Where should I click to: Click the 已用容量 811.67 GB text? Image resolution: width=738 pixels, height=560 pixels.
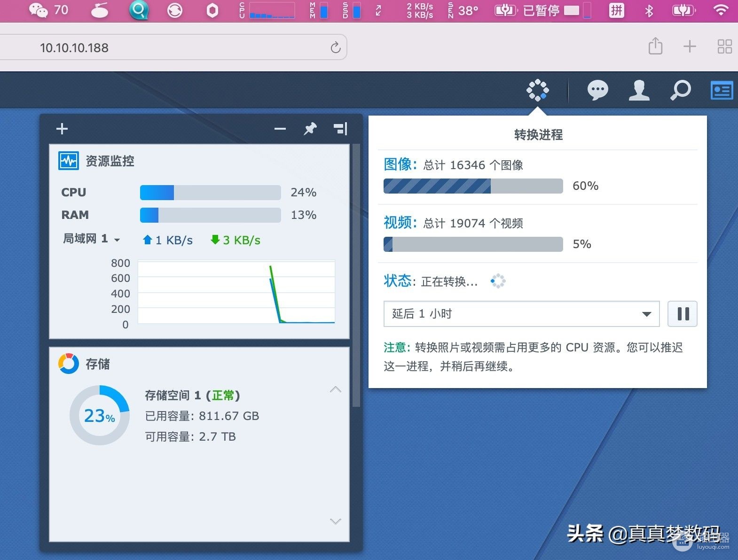pos(202,416)
